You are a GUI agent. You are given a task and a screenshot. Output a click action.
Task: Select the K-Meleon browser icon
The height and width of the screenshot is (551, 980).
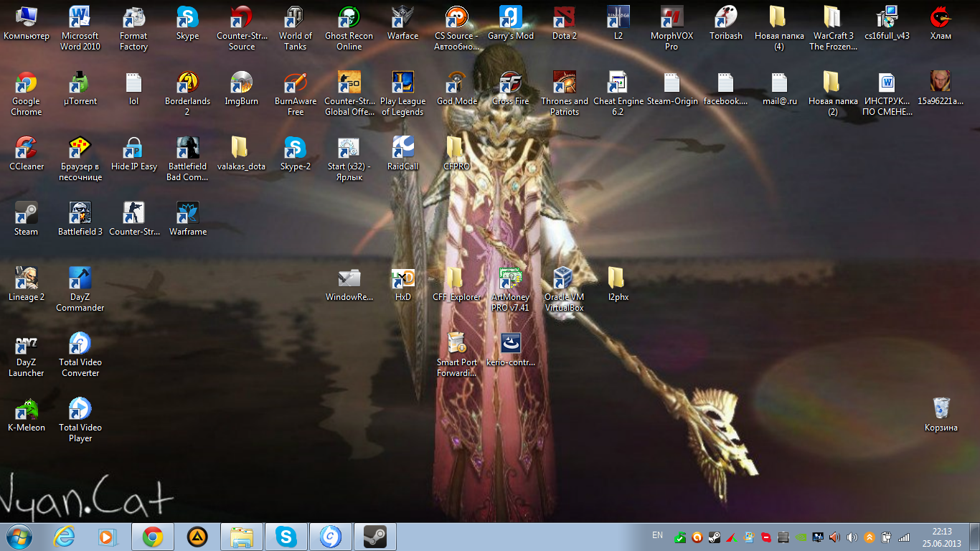pyautogui.click(x=27, y=414)
